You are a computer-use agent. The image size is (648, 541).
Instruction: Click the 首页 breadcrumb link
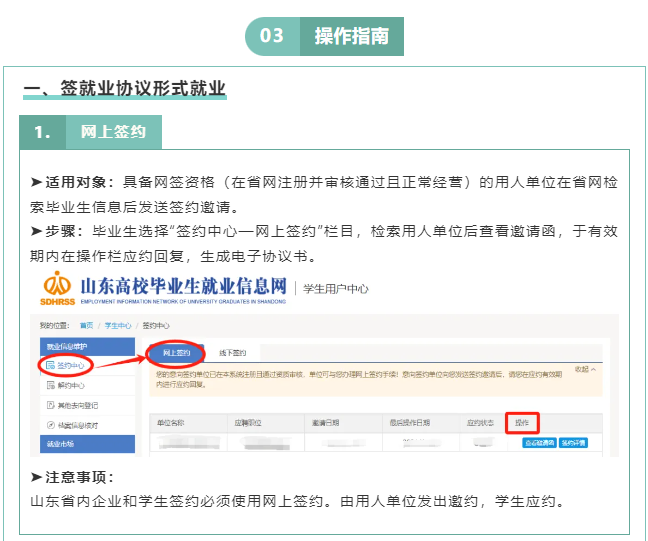[x=87, y=325]
